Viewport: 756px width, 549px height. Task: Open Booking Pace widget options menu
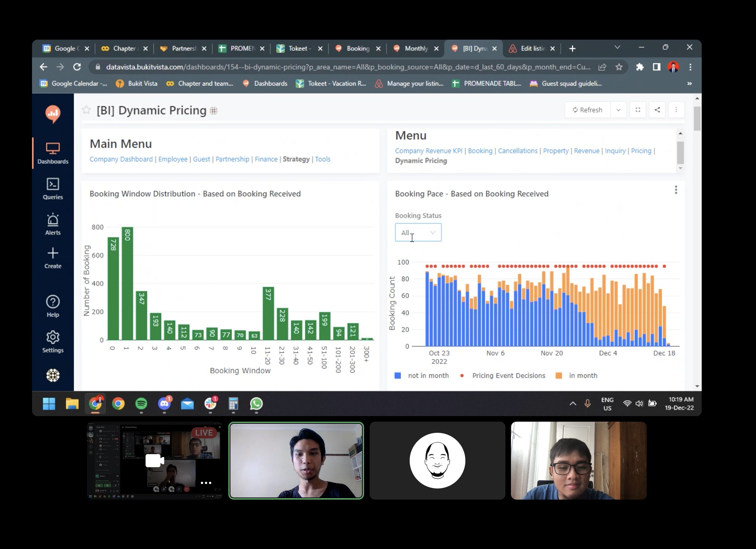click(676, 190)
